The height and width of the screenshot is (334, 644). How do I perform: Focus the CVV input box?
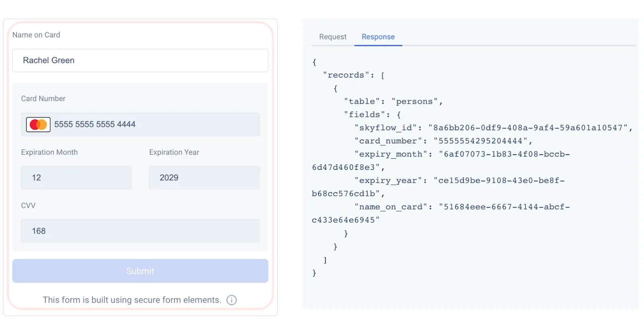click(140, 231)
